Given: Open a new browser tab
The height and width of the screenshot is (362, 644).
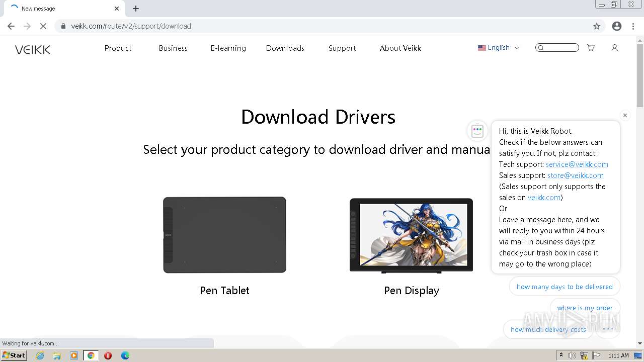Looking at the screenshot, I should click(136, 9).
